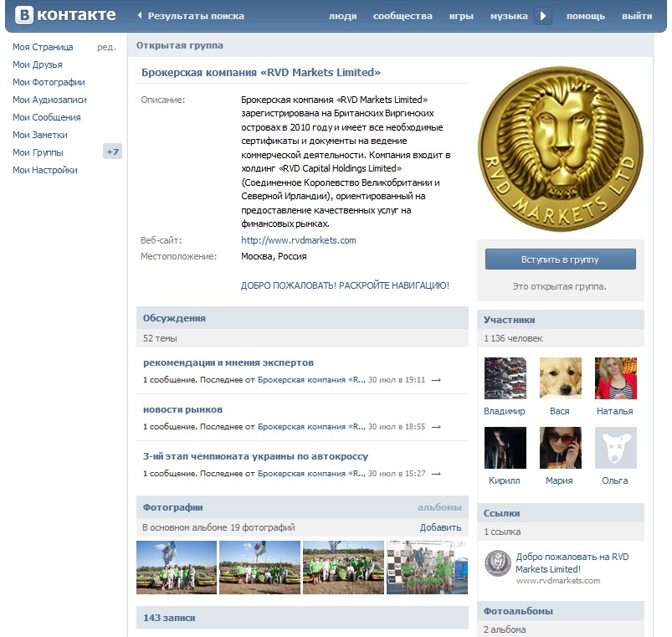Image resolution: width=672 pixels, height=637 pixels.
Task: Open first photo thumbnail with flag
Action: pyautogui.click(x=176, y=568)
